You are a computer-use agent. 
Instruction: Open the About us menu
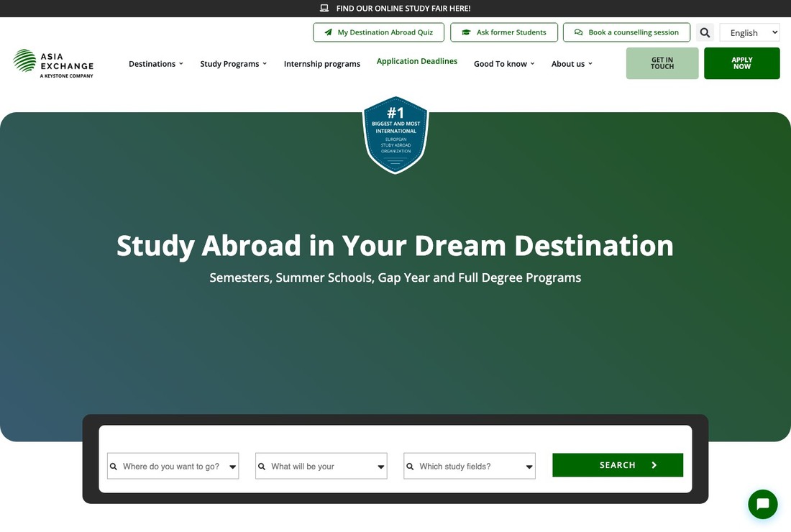point(572,64)
